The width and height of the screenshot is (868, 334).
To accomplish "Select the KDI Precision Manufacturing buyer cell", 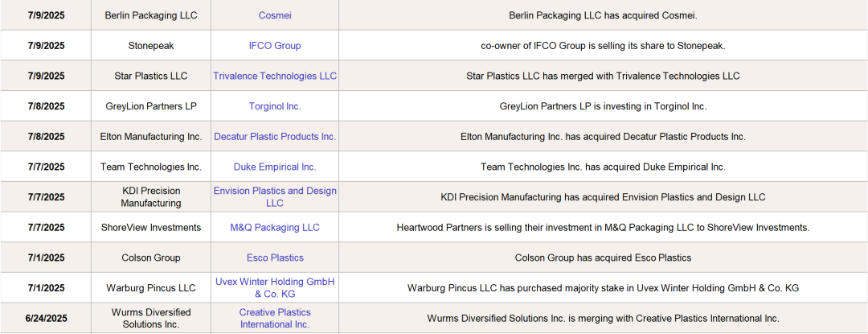I will pos(151,197).
